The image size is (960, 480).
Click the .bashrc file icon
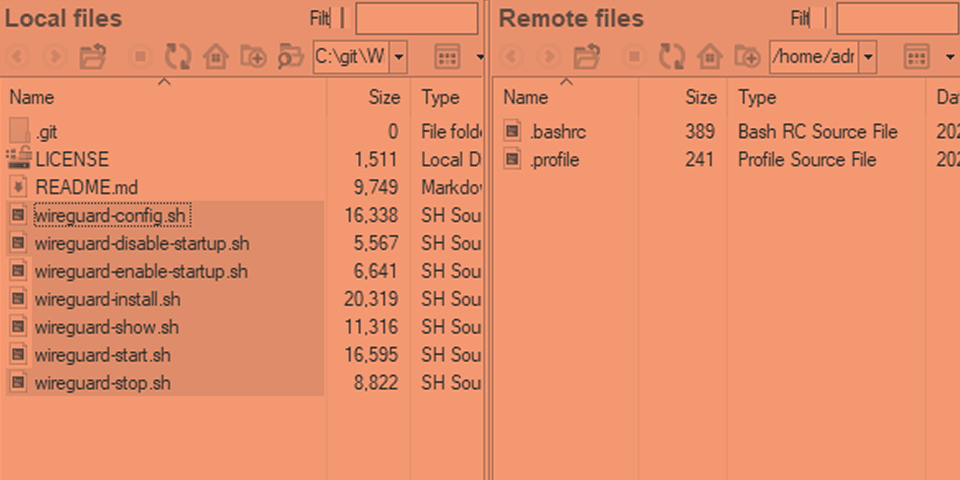tap(513, 131)
